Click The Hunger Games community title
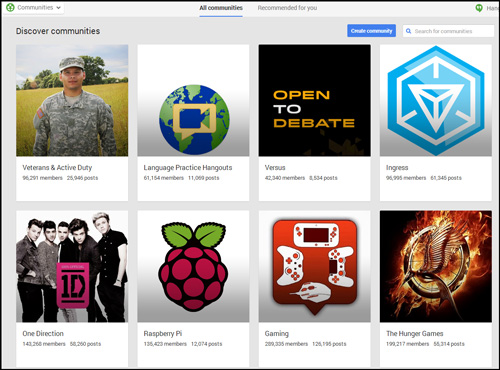The height and width of the screenshot is (370, 500). pos(415,334)
